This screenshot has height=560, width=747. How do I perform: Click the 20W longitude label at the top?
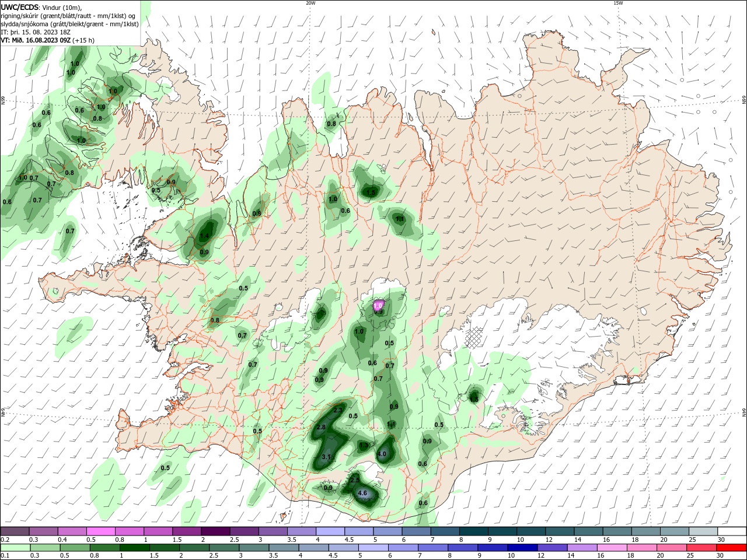310,3
